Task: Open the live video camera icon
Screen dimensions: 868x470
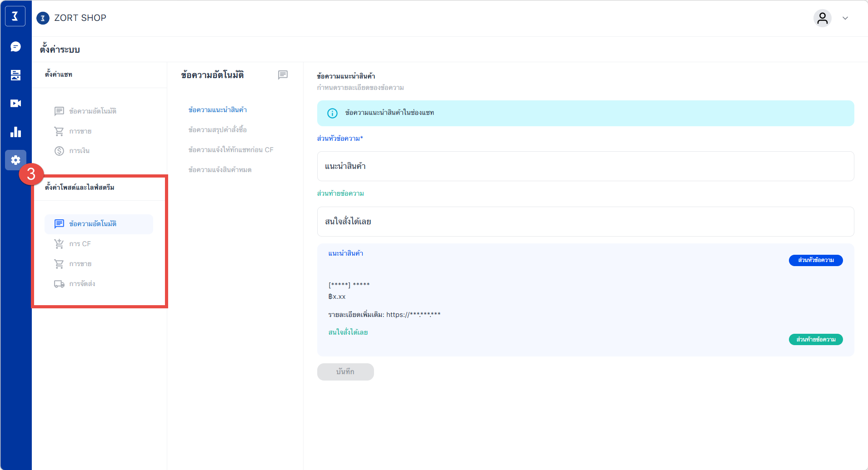Action: pos(15,104)
